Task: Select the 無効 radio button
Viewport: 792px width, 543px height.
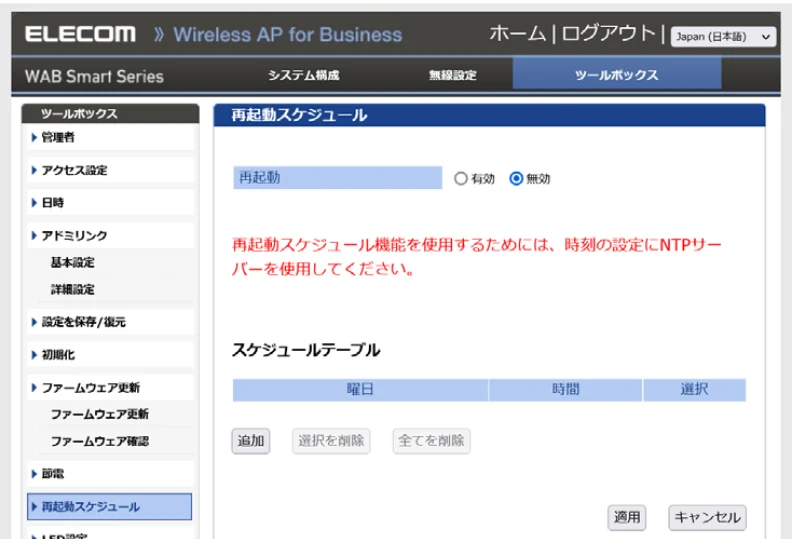Action: point(516,179)
